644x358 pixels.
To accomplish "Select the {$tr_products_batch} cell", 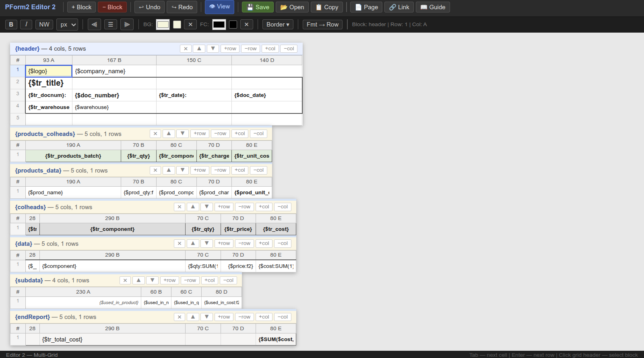I will pos(73,156).
